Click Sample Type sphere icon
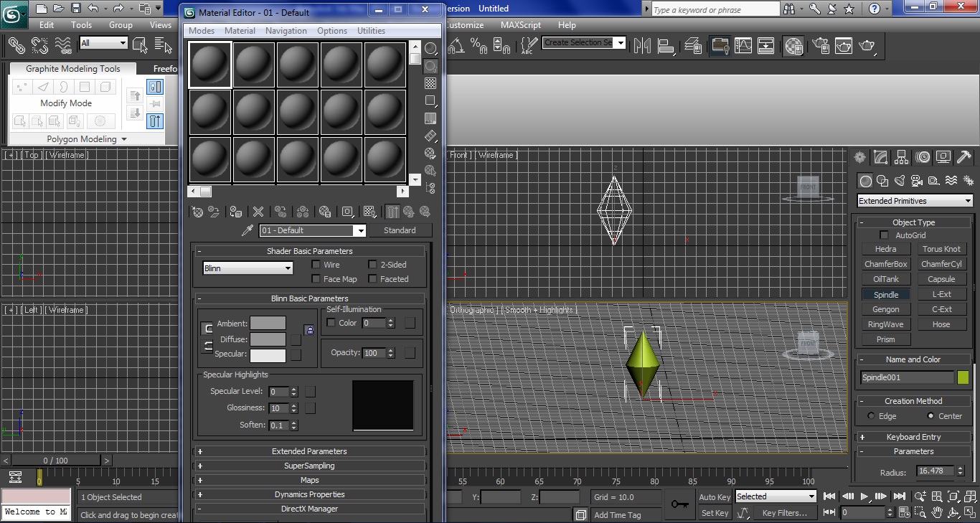 tap(430, 49)
